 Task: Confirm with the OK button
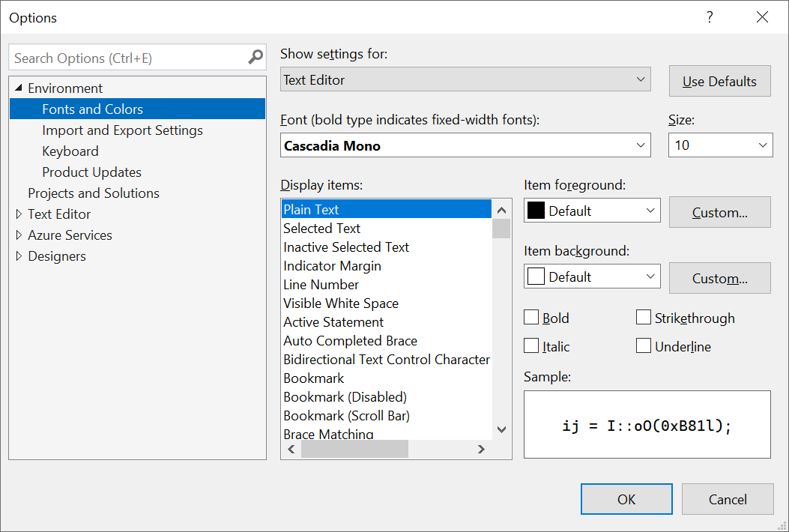click(x=626, y=499)
